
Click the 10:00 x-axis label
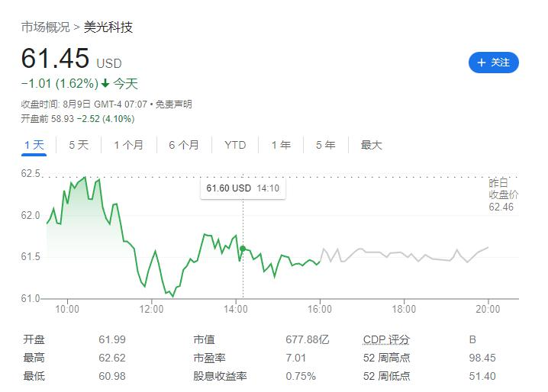(67, 309)
